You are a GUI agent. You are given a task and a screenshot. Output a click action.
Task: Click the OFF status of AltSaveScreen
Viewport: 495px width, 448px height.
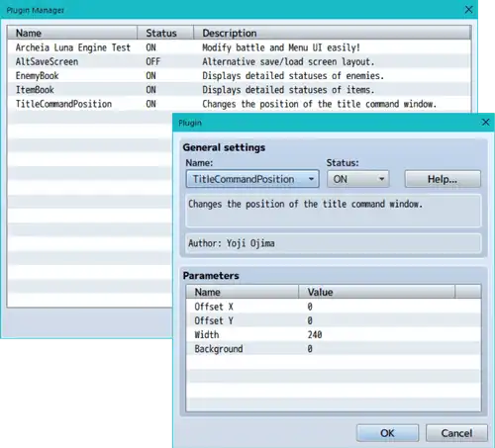(152, 61)
